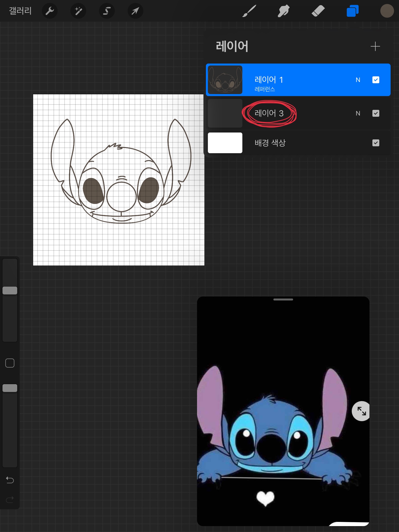
Task: Select the Smudge tool
Action: click(283, 11)
